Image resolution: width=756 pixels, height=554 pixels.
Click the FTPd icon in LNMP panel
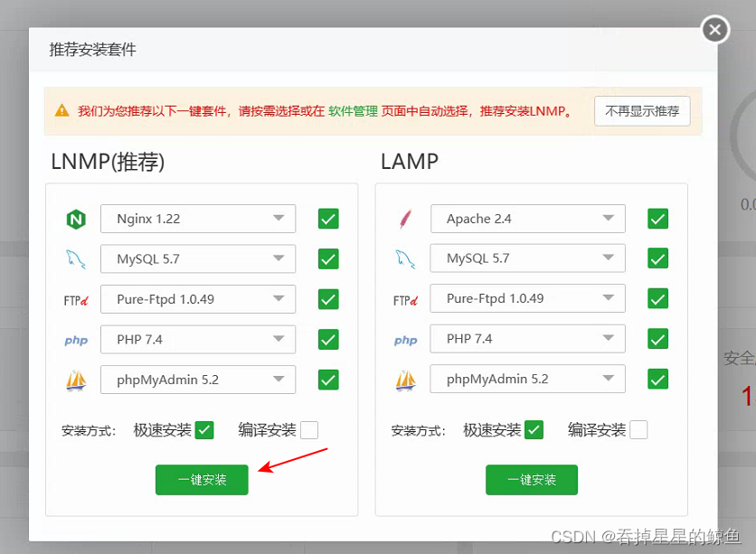pos(76,301)
